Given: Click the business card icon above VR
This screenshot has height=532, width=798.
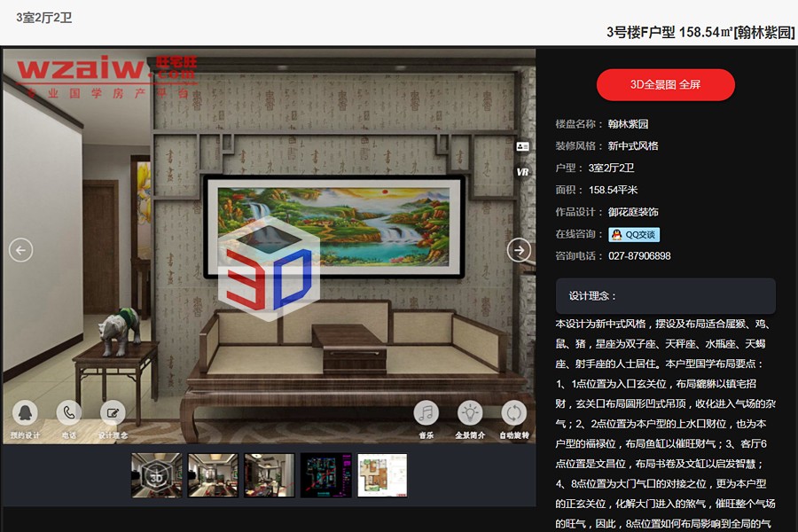Looking at the screenshot, I should pos(522,146).
